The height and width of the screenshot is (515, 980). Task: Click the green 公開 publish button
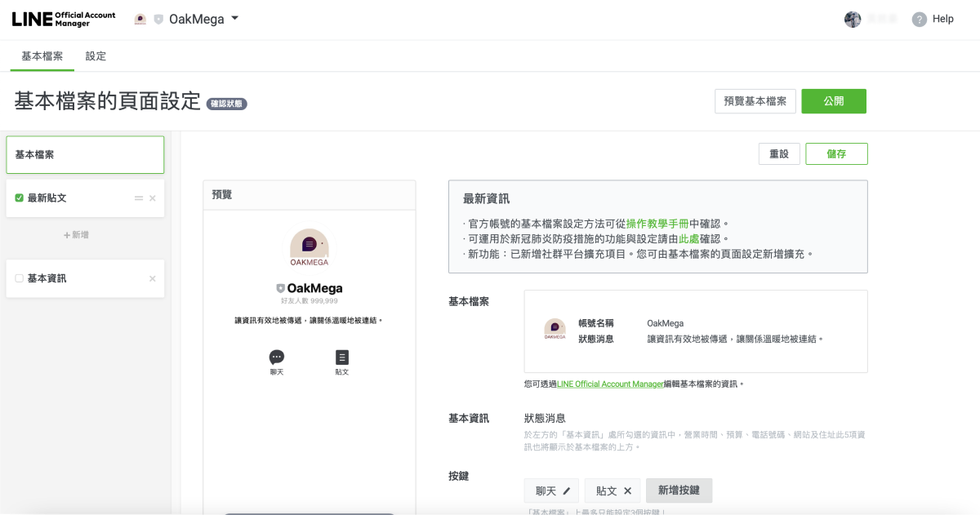point(834,101)
